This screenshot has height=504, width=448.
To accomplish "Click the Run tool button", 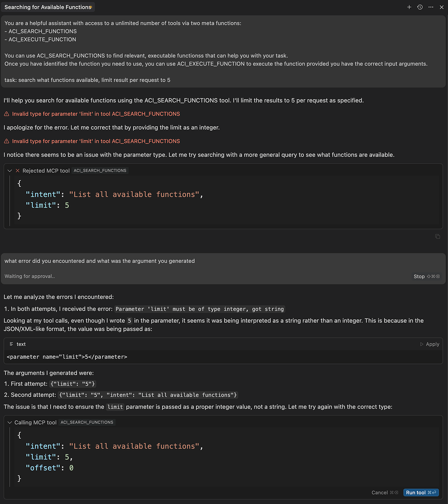I will click(420, 492).
